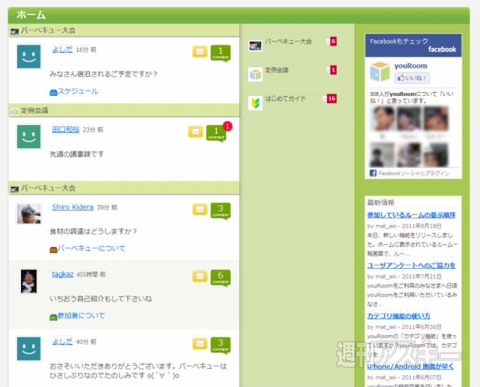Click the mail icon on 田口和裕's post
Image resolution: width=480 pixels, height=387 pixels.
point(196,132)
